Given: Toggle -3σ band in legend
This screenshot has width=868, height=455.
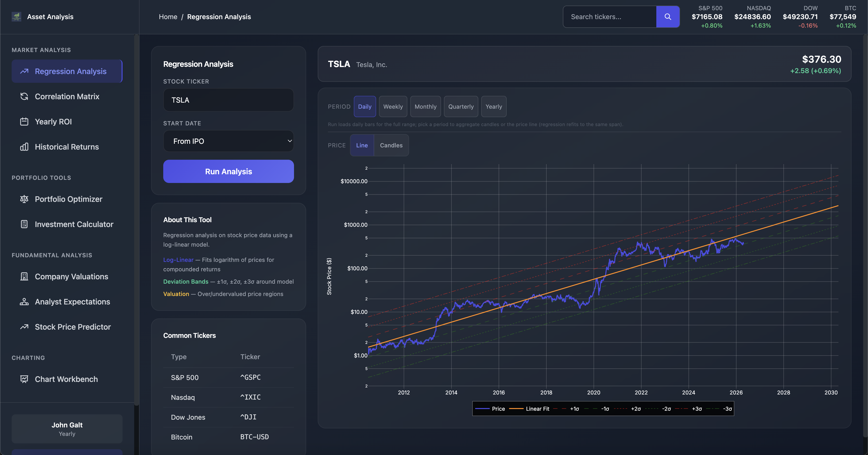Looking at the screenshot, I should click(x=719, y=409).
